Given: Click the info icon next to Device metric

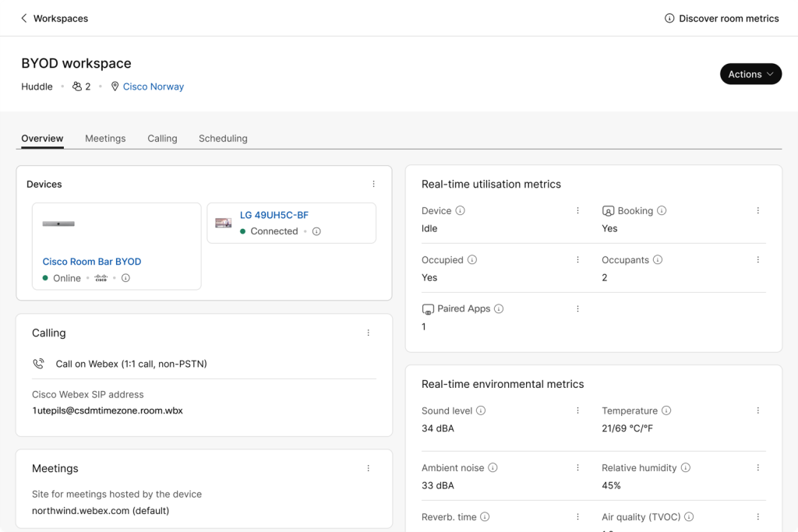Looking at the screenshot, I should click(461, 211).
